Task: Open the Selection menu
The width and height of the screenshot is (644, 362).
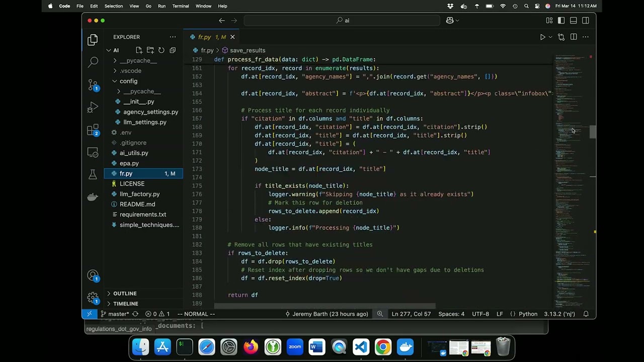Action: click(x=113, y=6)
